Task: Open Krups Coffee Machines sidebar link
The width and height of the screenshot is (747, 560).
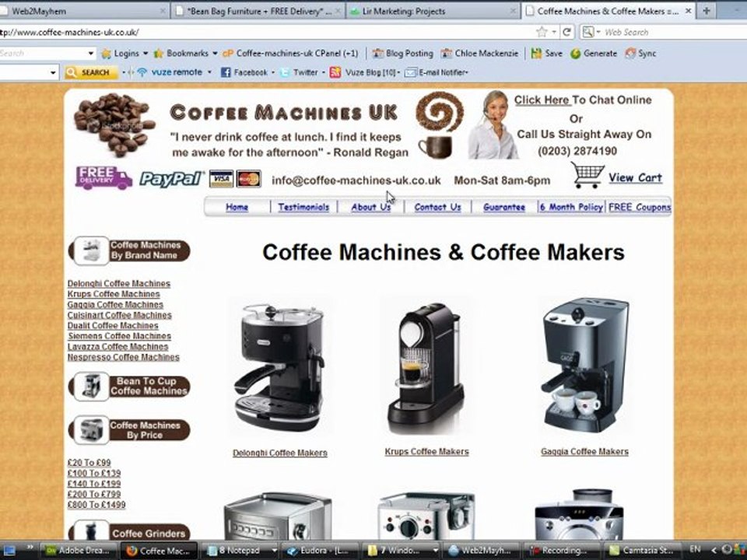Action: tap(114, 294)
